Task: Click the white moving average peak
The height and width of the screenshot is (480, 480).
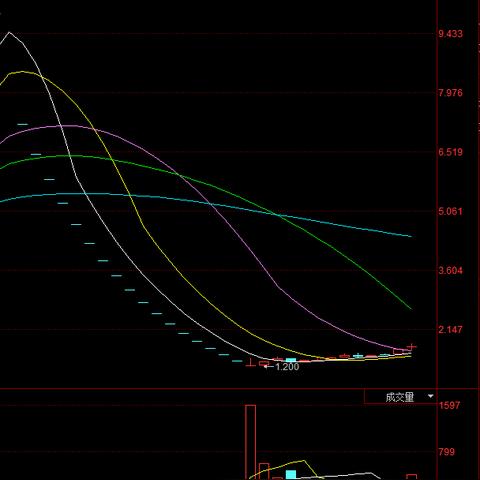Action: pyautogui.click(x=9, y=32)
